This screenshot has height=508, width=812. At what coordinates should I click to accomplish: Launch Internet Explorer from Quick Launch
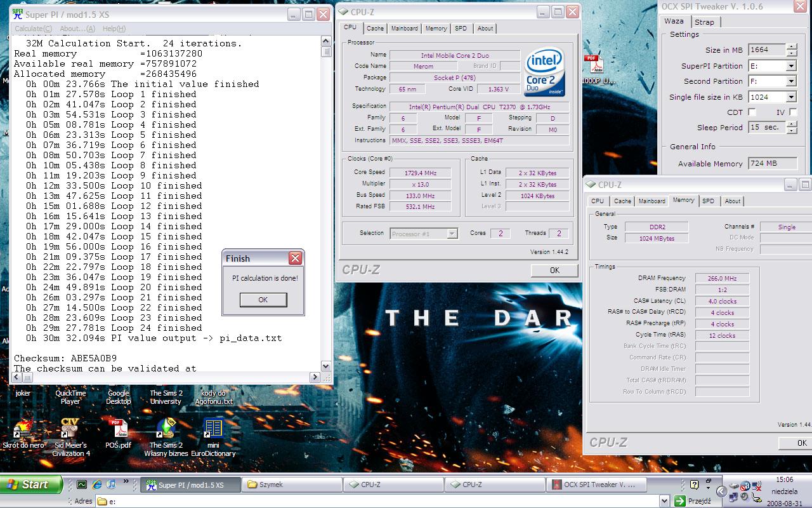coord(97,485)
